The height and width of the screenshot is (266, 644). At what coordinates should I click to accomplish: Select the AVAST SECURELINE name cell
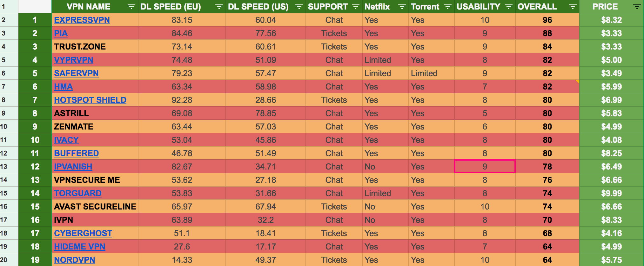[x=95, y=207]
